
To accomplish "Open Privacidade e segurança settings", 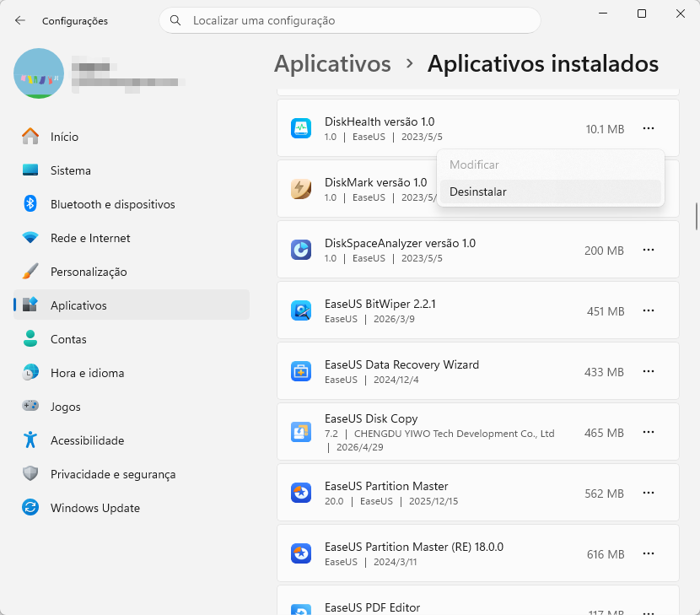I will coord(132,474).
